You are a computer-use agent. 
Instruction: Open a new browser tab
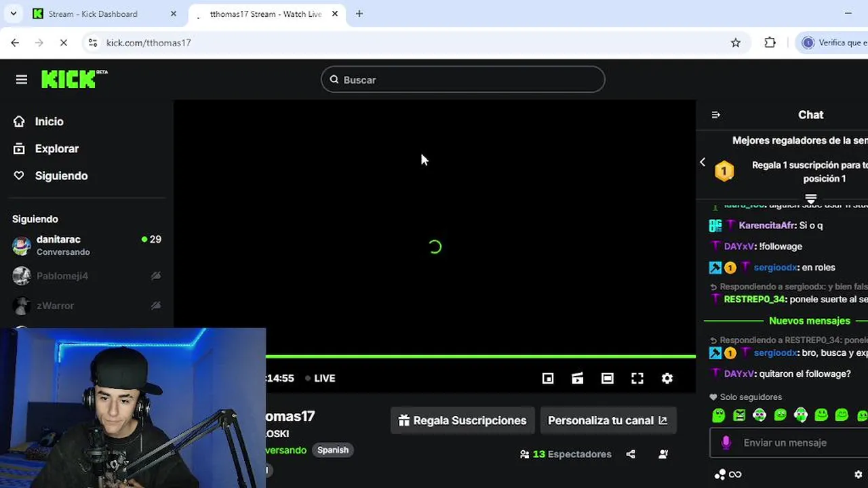359,14
